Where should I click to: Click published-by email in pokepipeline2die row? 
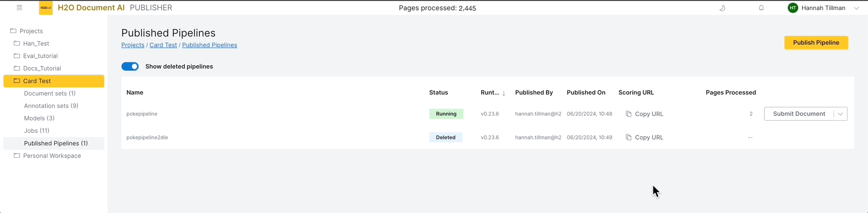click(538, 137)
